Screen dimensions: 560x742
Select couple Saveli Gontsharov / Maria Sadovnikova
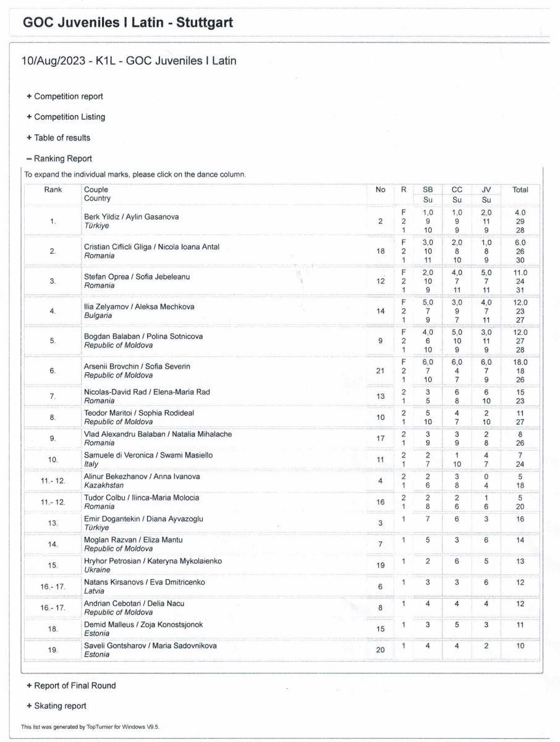pyautogui.click(x=150, y=646)
